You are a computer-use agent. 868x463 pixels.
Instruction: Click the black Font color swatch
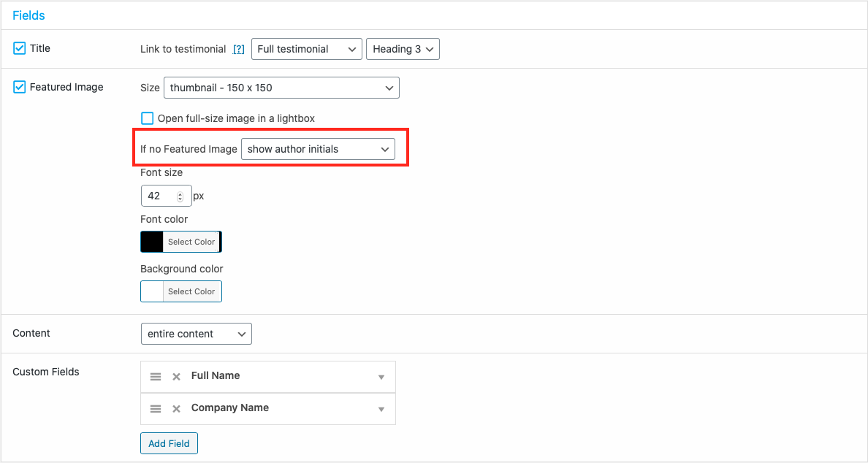pyautogui.click(x=152, y=242)
